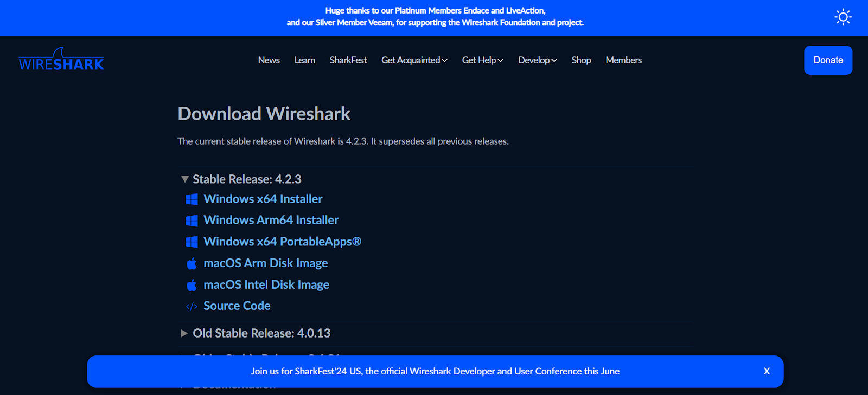Visit the Shop link in navigation

click(x=581, y=60)
